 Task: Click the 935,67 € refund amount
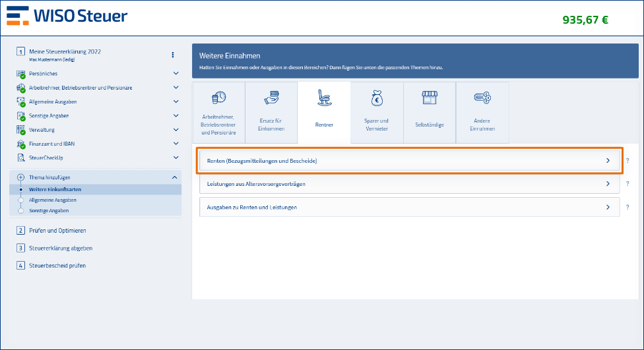585,20
